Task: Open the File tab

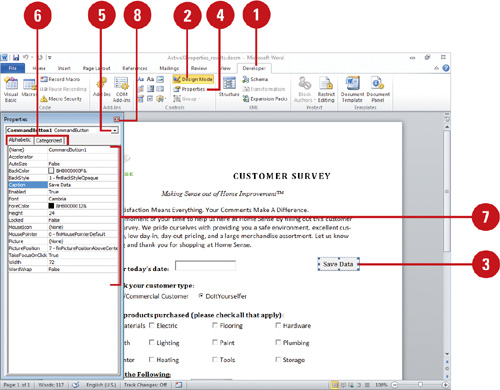Action: coord(13,68)
